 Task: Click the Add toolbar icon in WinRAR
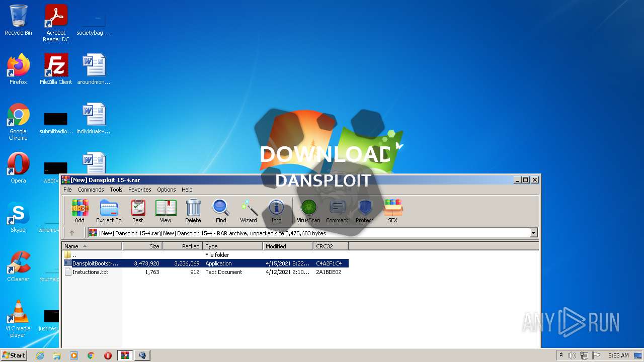[x=79, y=211]
